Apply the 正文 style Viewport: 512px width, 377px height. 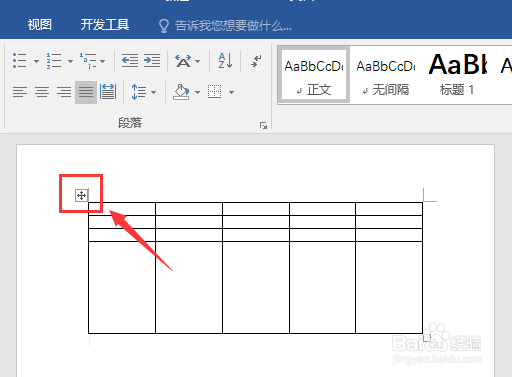coord(314,75)
